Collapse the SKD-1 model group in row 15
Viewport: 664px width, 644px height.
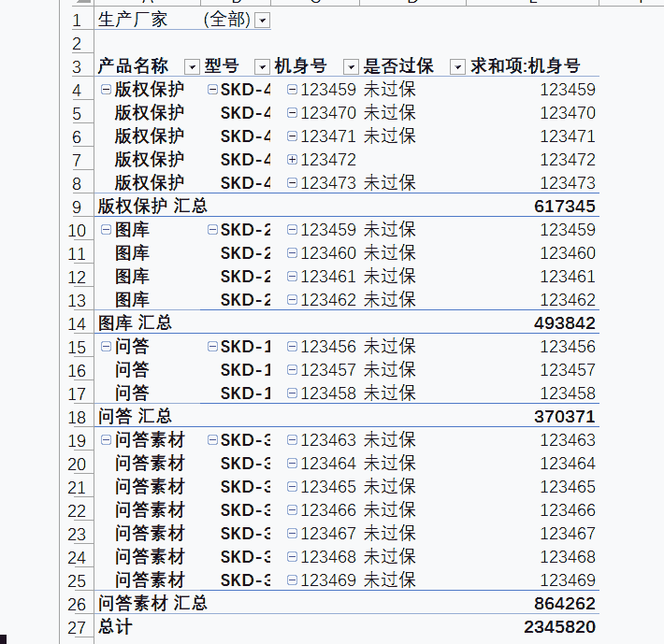coord(212,347)
